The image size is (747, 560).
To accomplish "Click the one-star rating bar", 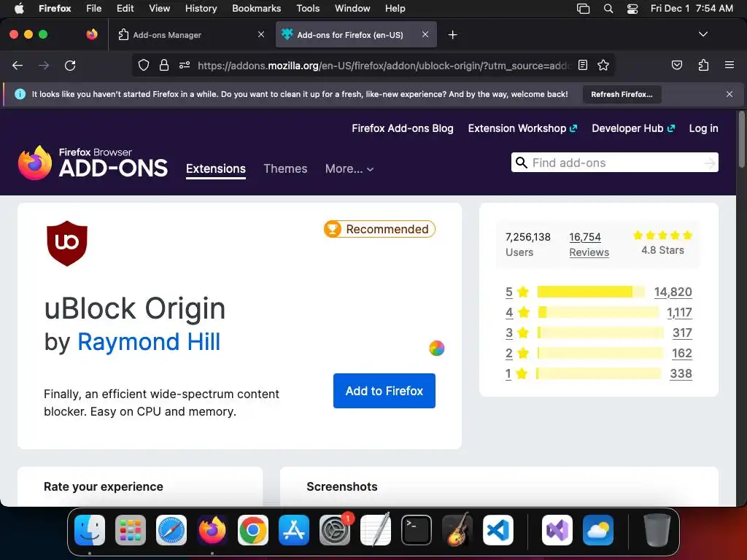I will click(x=599, y=374).
